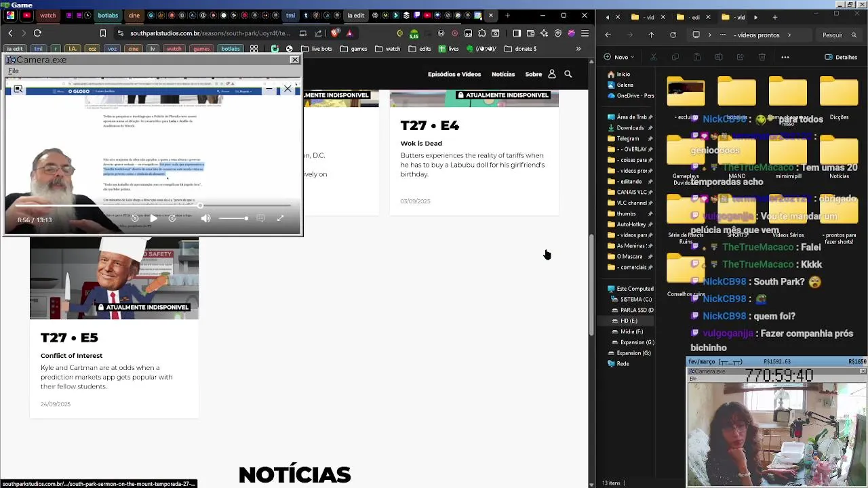The image size is (868, 488).
Task: Open 'Episódios e Vídeos' site menu
Action: point(454,74)
